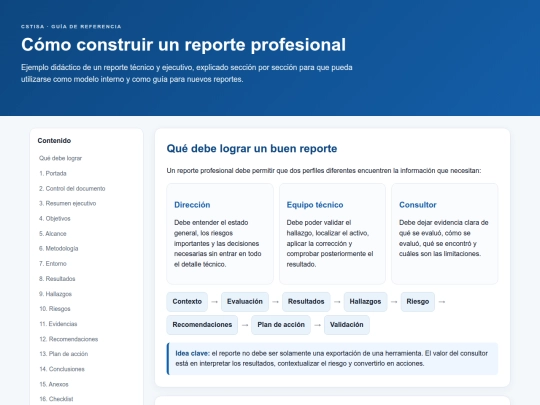Click the 'Consultor' card heading
Screen dimensions: 540x405
coord(418,205)
